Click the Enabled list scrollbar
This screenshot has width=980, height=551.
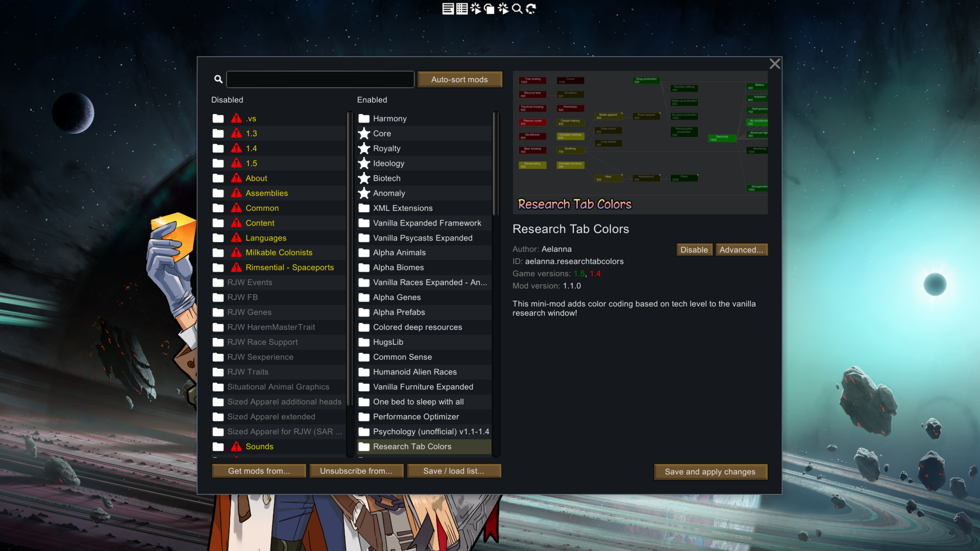495,163
